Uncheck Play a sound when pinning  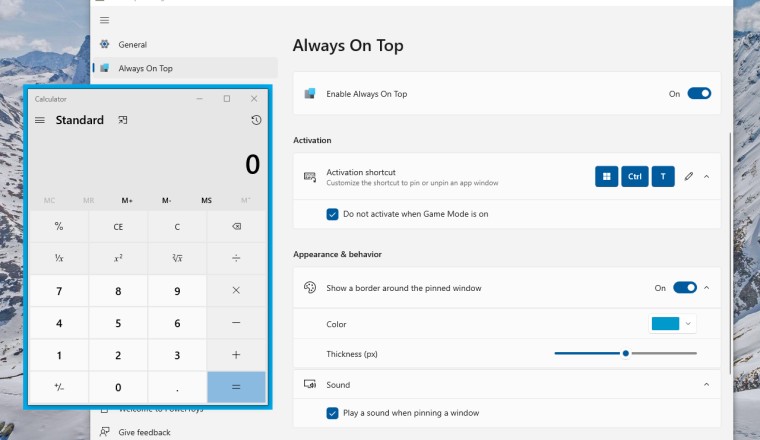[333, 413]
